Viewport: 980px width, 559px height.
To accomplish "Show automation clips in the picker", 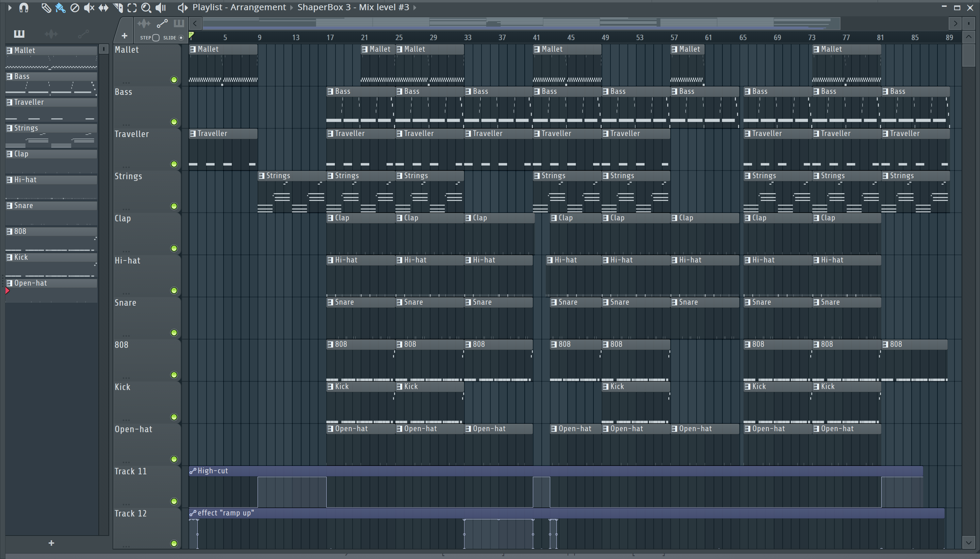I will (x=83, y=34).
